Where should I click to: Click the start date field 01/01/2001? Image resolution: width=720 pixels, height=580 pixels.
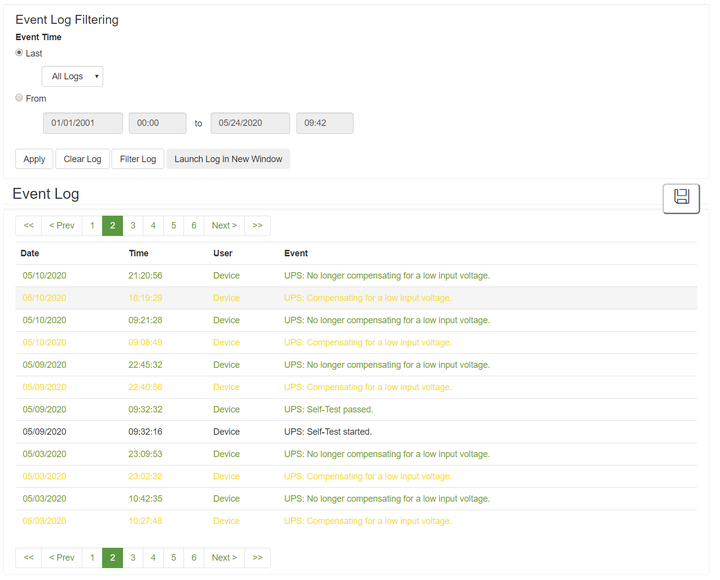(83, 123)
